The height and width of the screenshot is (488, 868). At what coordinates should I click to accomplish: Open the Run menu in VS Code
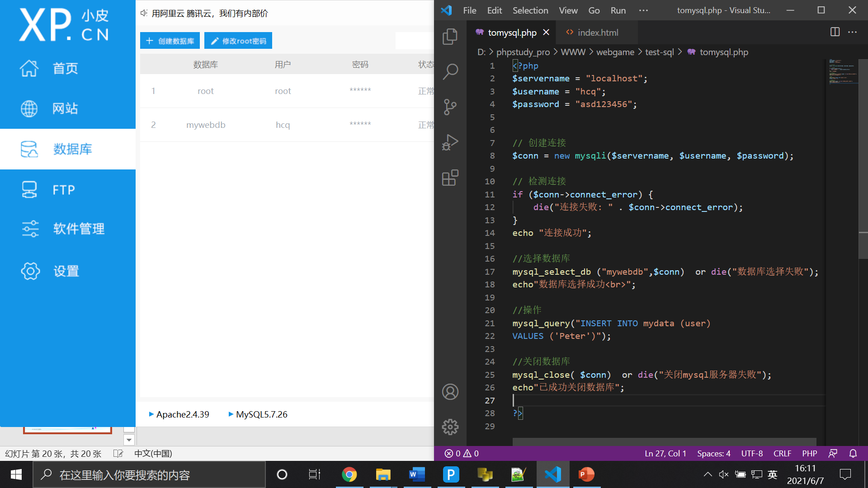pos(618,10)
